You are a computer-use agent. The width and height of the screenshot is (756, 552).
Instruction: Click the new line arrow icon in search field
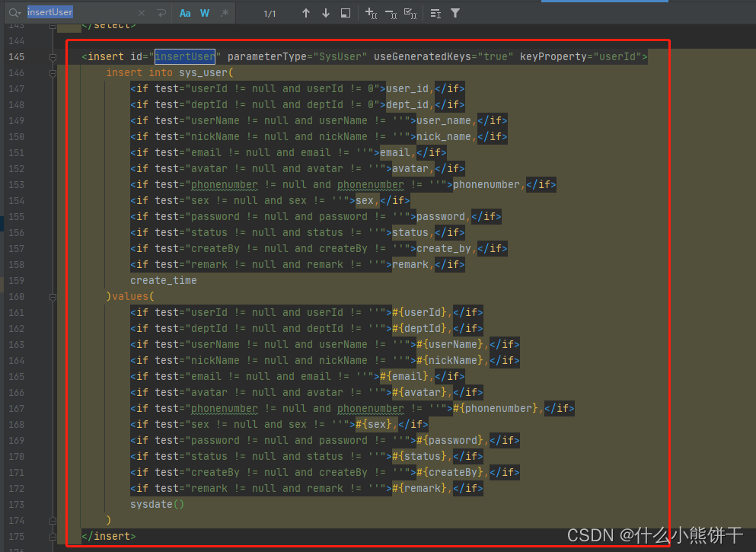161,14
